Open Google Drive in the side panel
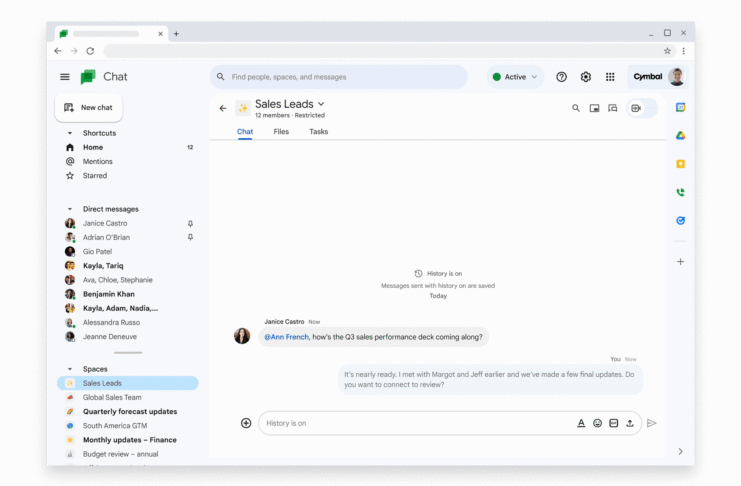This screenshot has width=741, height=486. click(x=681, y=136)
